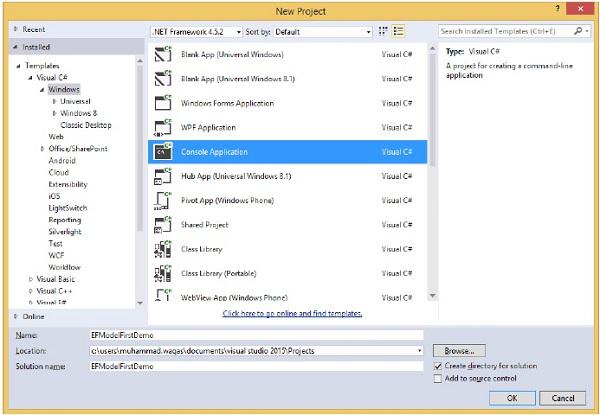The image size is (600, 415).
Task: Collapse the Installed section
Action: point(16,47)
